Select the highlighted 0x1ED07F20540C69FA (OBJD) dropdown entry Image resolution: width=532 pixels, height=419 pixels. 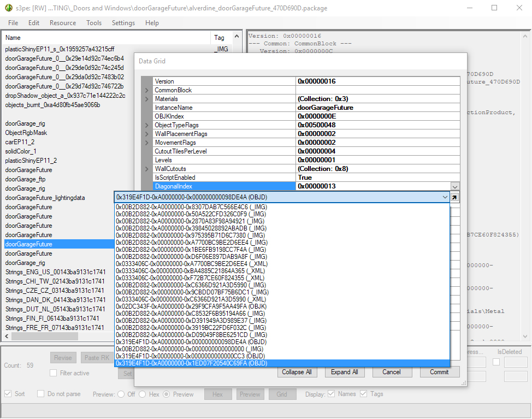[282, 363]
